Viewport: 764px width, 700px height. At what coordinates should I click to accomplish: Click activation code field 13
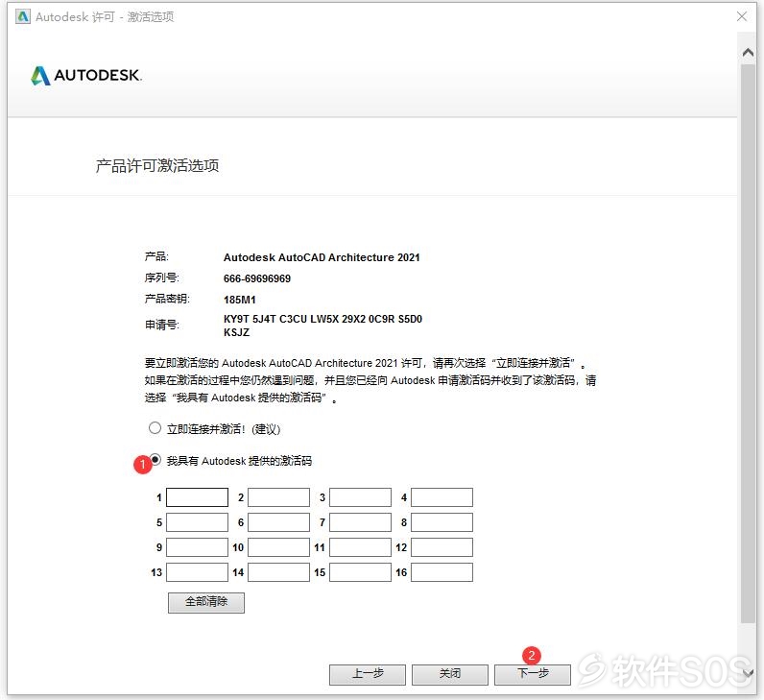click(198, 572)
